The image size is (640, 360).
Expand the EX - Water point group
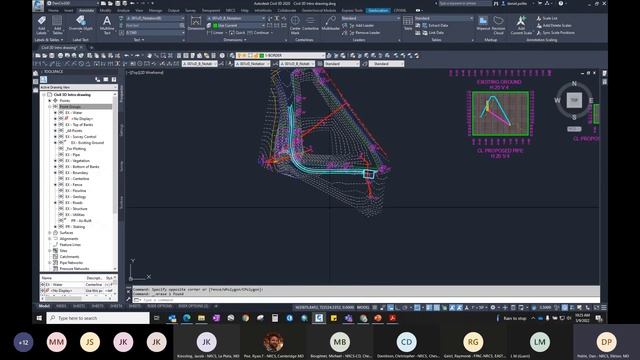coord(56,113)
